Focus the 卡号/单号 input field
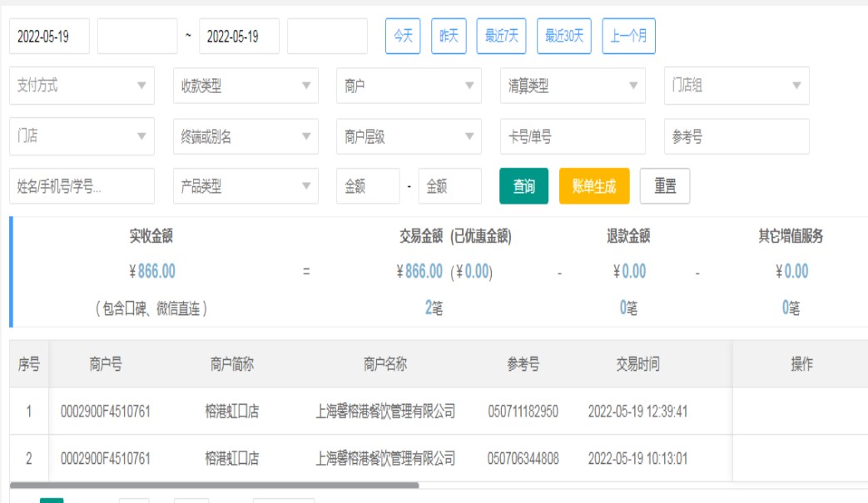 click(x=573, y=136)
